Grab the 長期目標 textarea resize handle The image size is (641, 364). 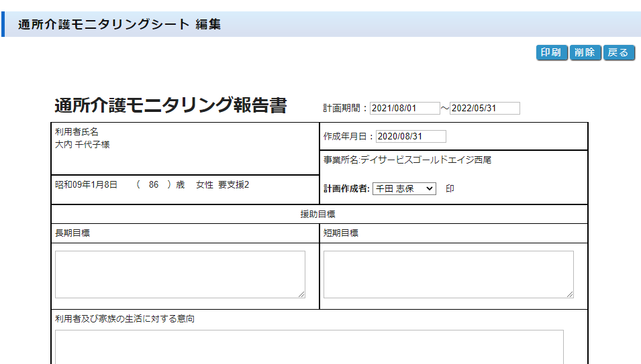tap(301, 294)
